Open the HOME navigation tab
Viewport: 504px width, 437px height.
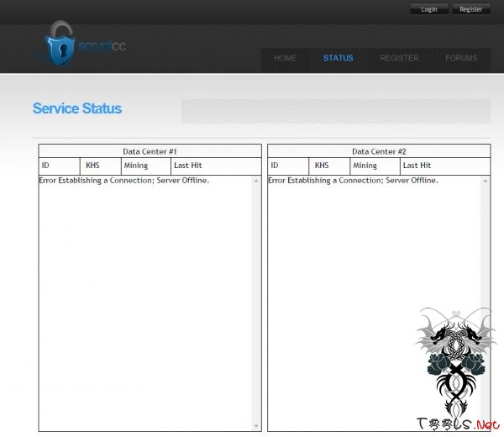point(285,59)
